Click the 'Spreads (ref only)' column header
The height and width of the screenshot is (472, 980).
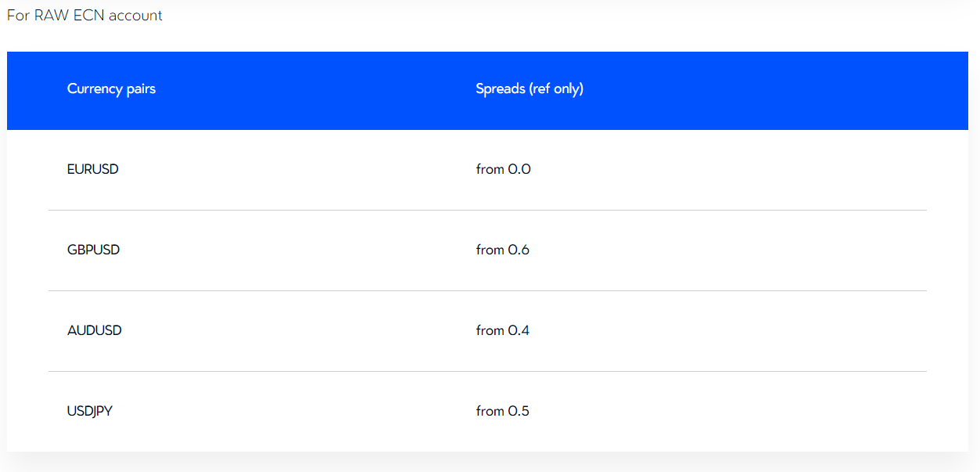click(529, 88)
